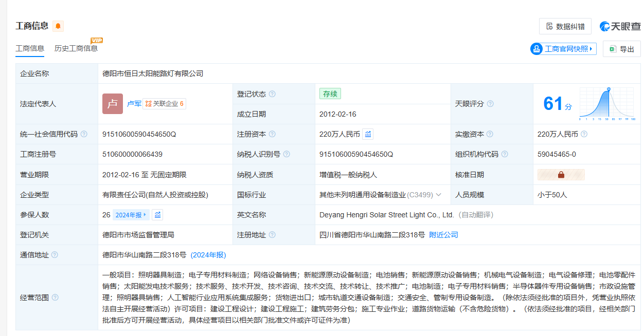Open the 附近公司 link
The image size is (644, 336).
point(443,235)
